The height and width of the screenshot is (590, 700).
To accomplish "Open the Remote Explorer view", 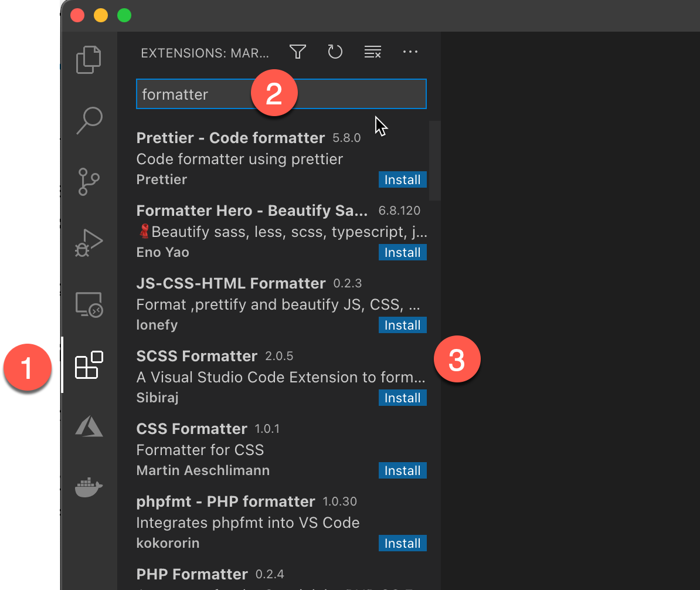I will [x=89, y=304].
